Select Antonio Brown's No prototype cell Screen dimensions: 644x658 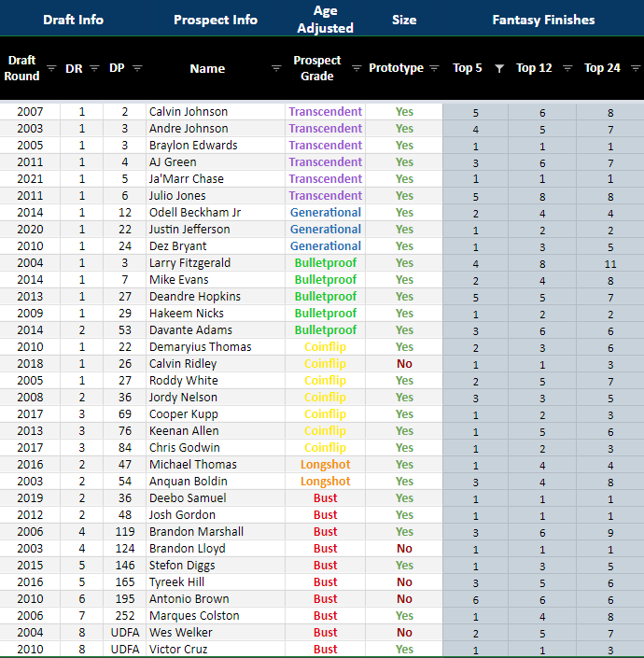(x=404, y=598)
